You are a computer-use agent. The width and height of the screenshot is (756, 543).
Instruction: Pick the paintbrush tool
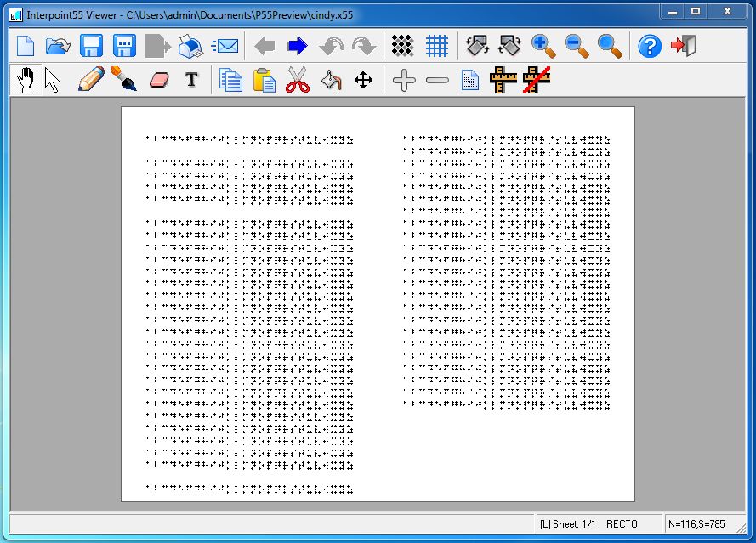point(123,81)
